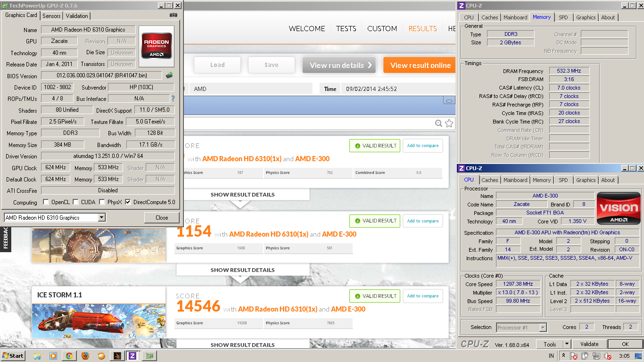The width and height of the screenshot is (644, 362).
Task: Select RESULTS in 3DMark navigation
Action: [422, 29]
